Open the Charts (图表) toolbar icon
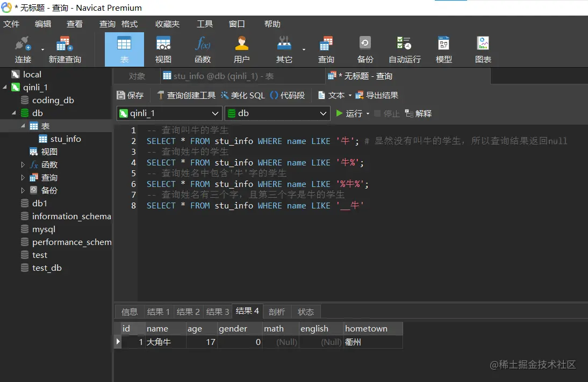This screenshot has height=382, width=588. tap(483, 49)
